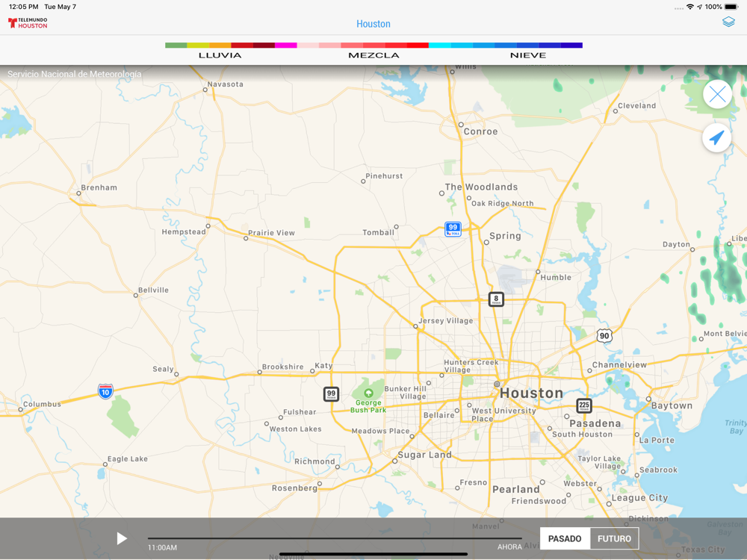The image size is (747, 560).
Task: Click the Cleveland town label
Action: click(x=637, y=106)
